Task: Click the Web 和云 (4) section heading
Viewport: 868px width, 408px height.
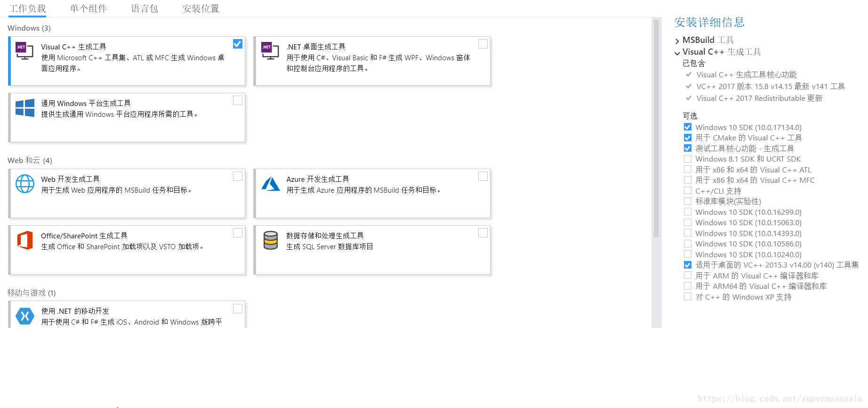Action: click(x=30, y=161)
